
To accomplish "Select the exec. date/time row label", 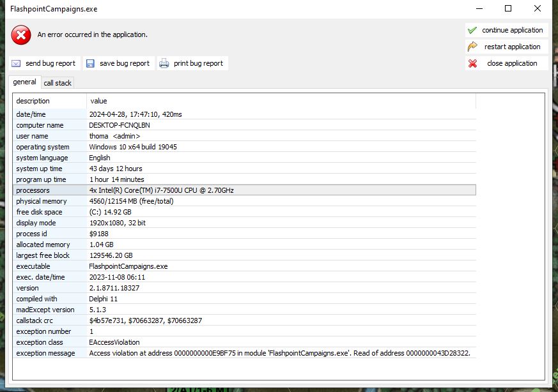I will click(x=40, y=277).
